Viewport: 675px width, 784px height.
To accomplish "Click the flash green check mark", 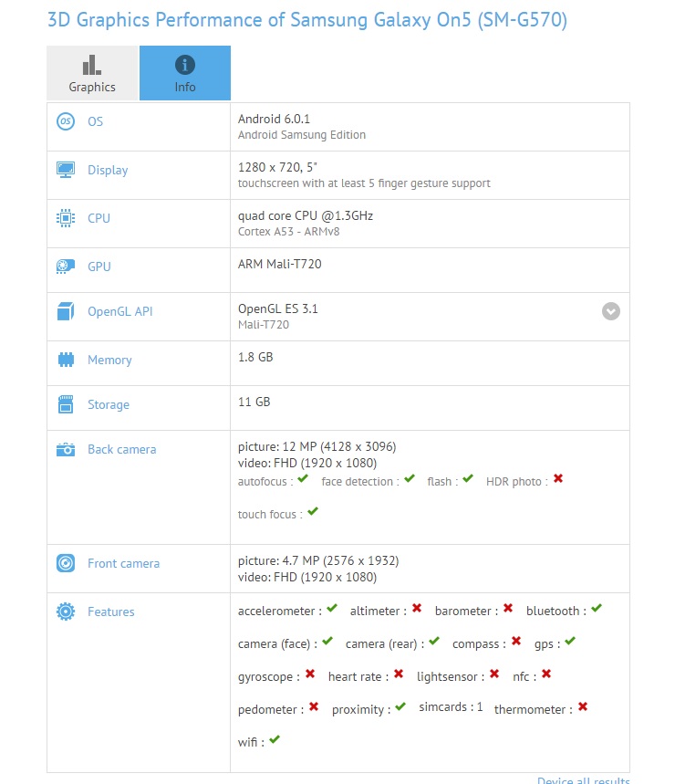I will [x=468, y=479].
